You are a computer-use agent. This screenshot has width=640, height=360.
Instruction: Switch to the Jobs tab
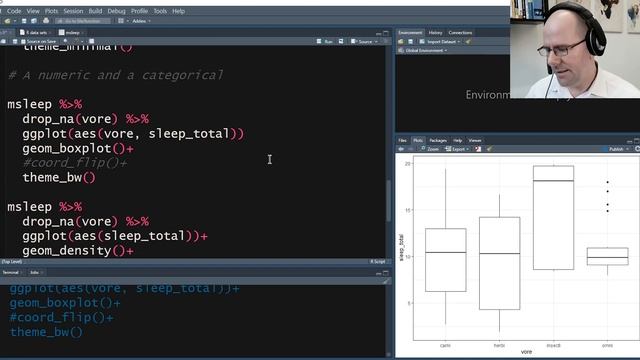[x=35, y=272]
